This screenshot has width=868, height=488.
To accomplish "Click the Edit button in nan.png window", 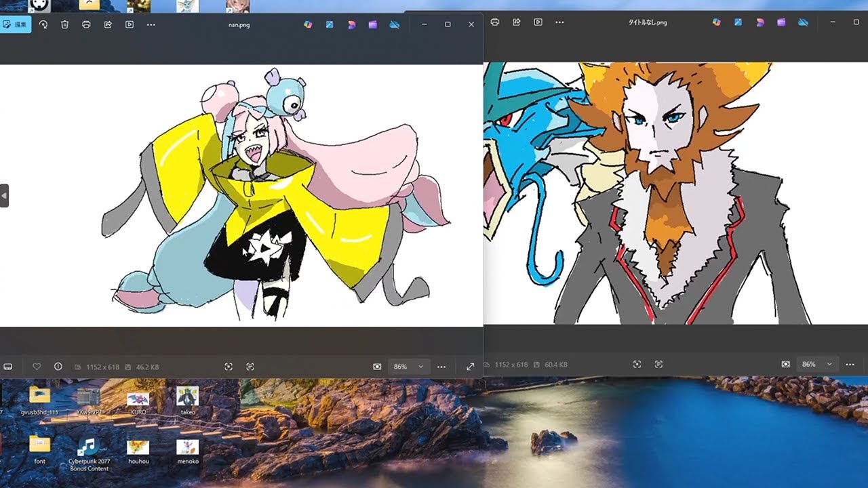I will click(16, 24).
